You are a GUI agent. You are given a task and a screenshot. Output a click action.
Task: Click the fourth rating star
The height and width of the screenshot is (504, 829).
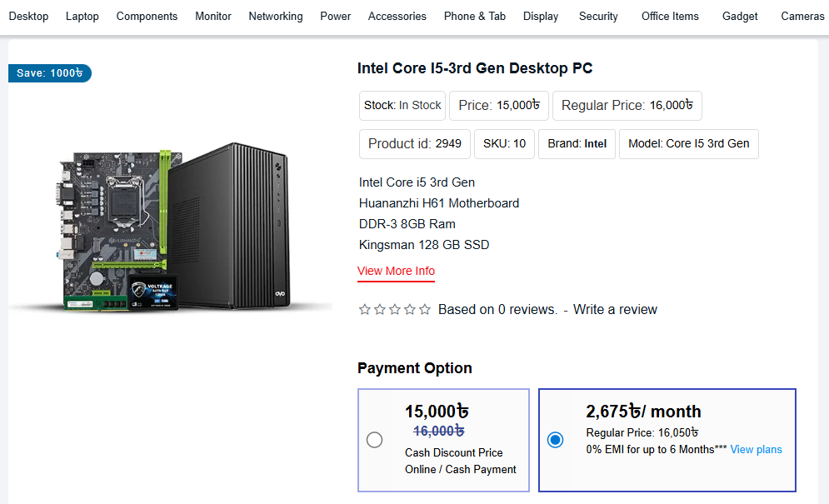coord(410,309)
